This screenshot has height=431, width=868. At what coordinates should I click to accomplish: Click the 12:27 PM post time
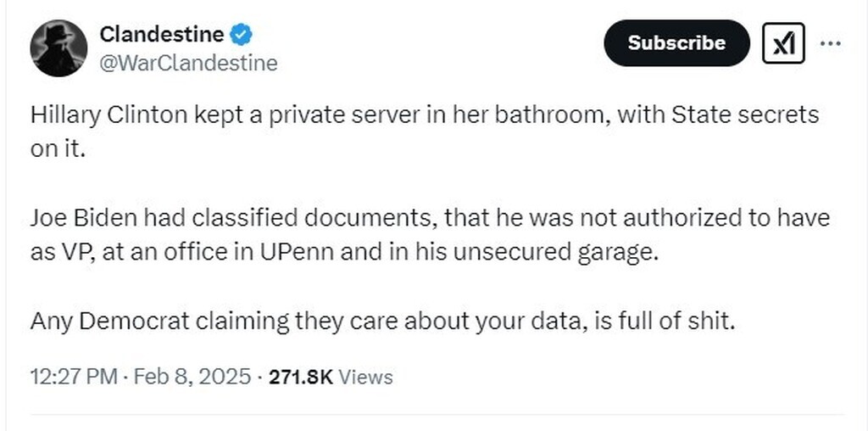[73, 376]
